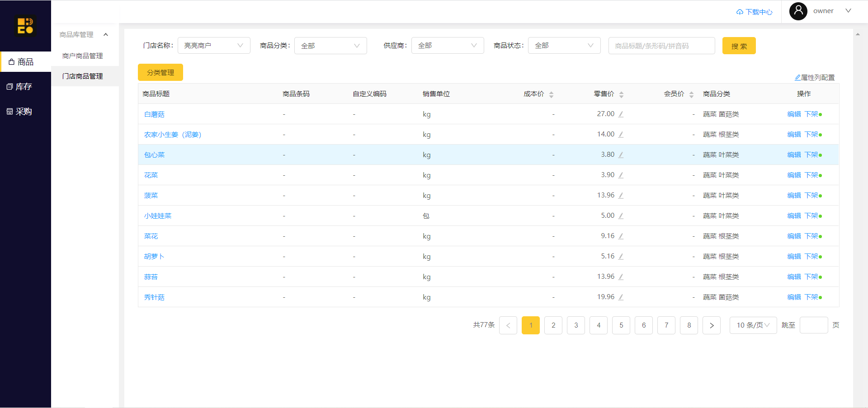Image resolution: width=868 pixels, height=408 pixels.
Task: Open the 供应商 filter dropdown
Action: click(x=448, y=46)
